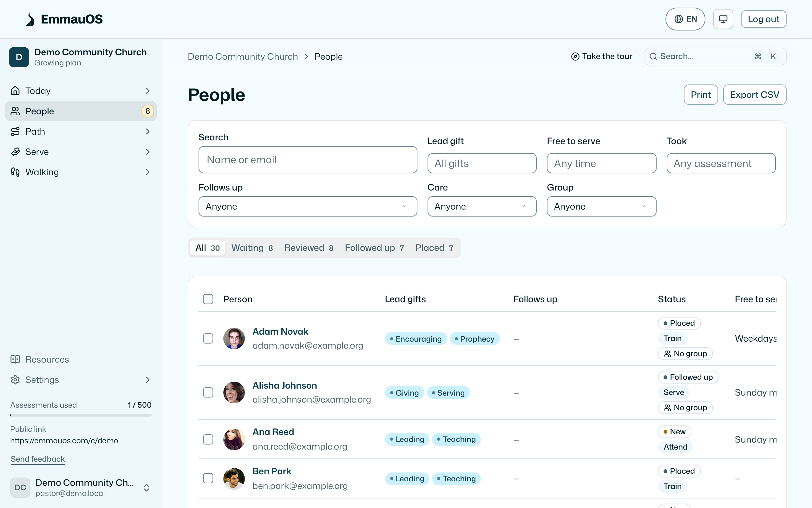Click the All gifts lead gift field

pyautogui.click(x=482, y=163)
